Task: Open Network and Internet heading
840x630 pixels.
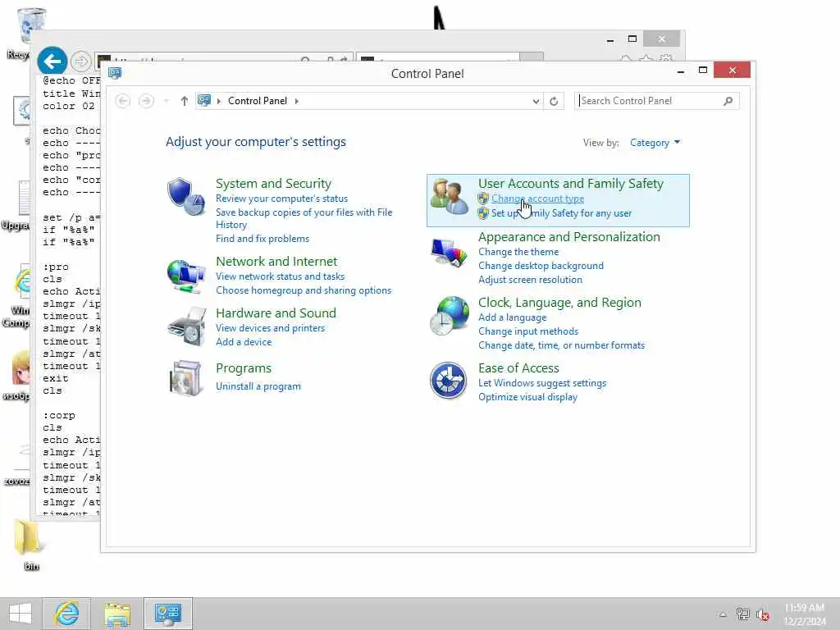Action: 276,261
